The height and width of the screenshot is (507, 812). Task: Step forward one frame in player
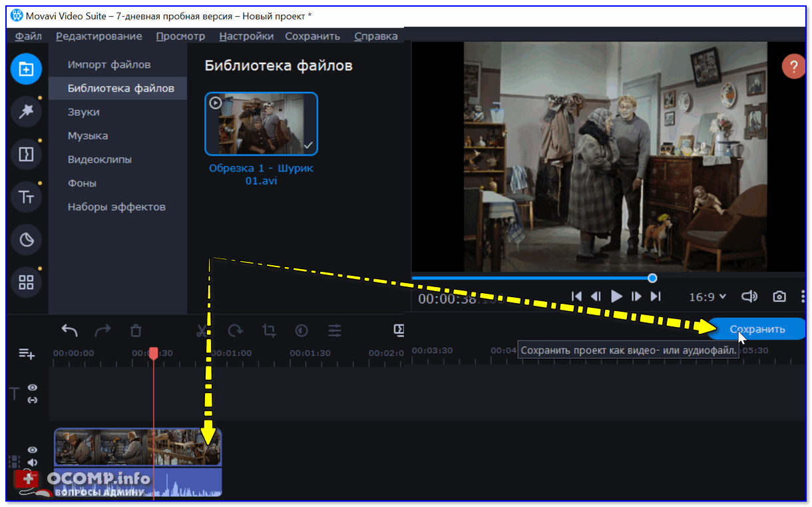pos(637,296)
